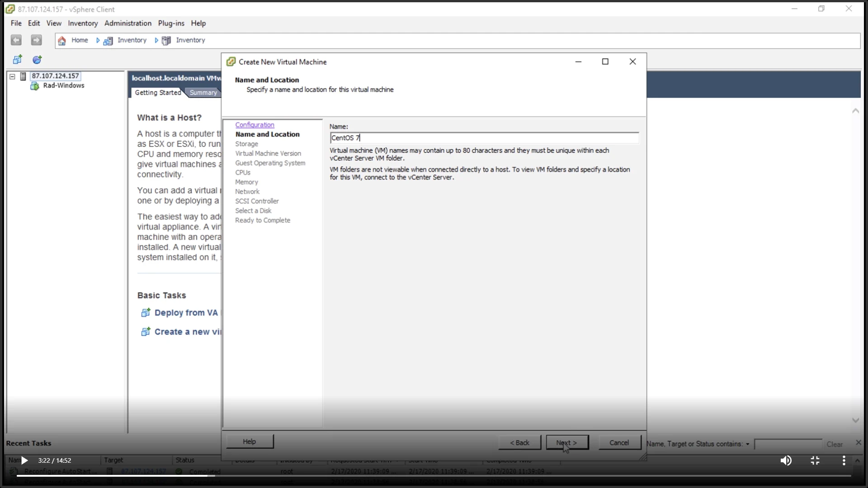Click the scroll down arrow in the main pane
Screen dimensions: 868x488
pos(855,420)
